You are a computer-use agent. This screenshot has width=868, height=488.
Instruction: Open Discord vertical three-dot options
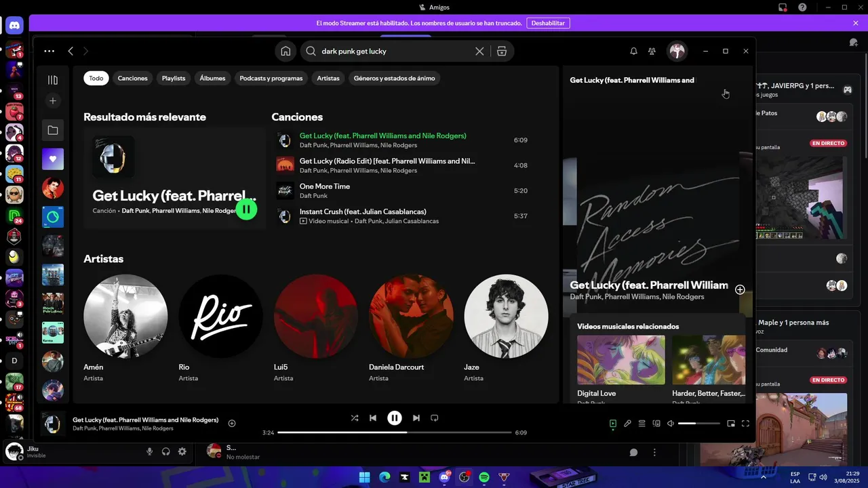point(654,452)
